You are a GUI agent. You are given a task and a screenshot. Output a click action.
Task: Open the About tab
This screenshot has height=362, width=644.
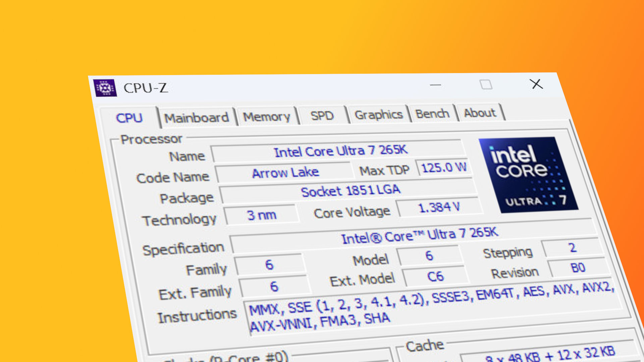[x=480, y=113]
